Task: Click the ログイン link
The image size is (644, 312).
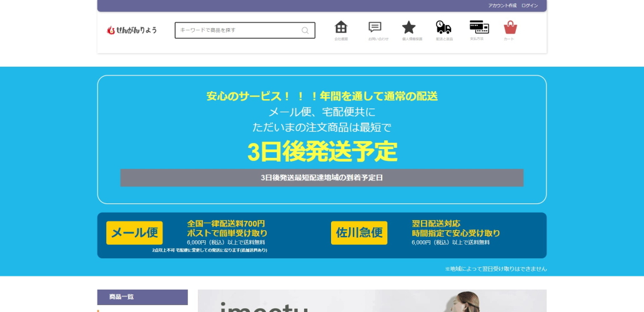Action: point(530,6)
